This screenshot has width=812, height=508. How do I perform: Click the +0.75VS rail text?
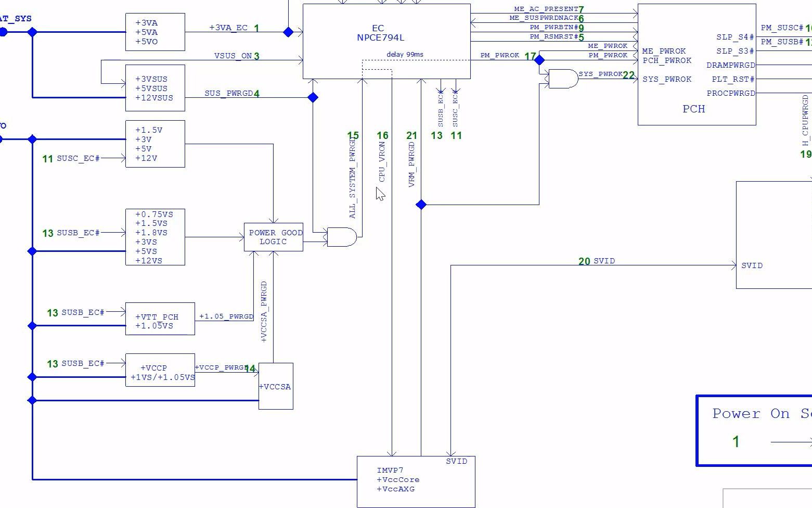pyautogui.click(x=154, y=214)
